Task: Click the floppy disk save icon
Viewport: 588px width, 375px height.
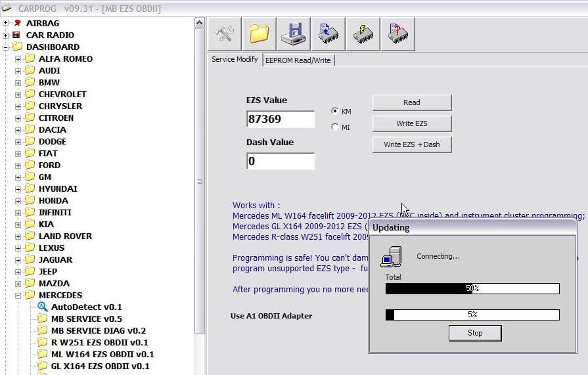Action: coord(294,33)
